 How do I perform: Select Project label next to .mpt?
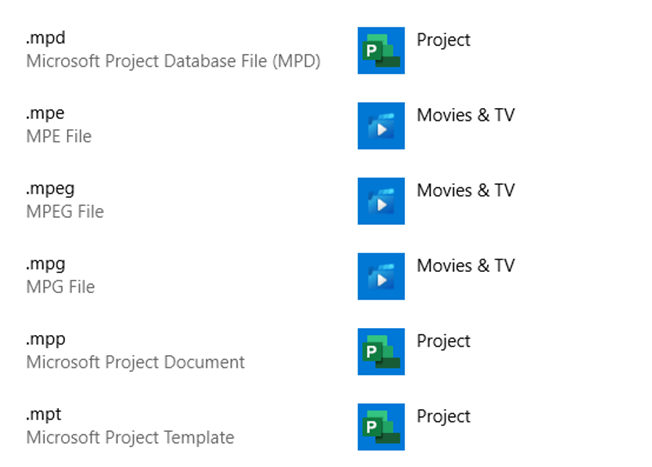(x=443, y=417)
